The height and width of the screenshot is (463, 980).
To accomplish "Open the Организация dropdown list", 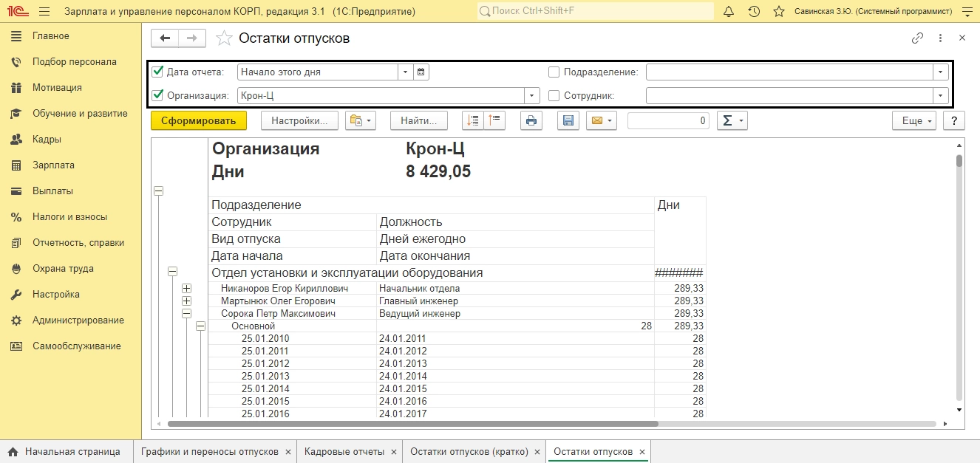I will (x=532, y=96).
